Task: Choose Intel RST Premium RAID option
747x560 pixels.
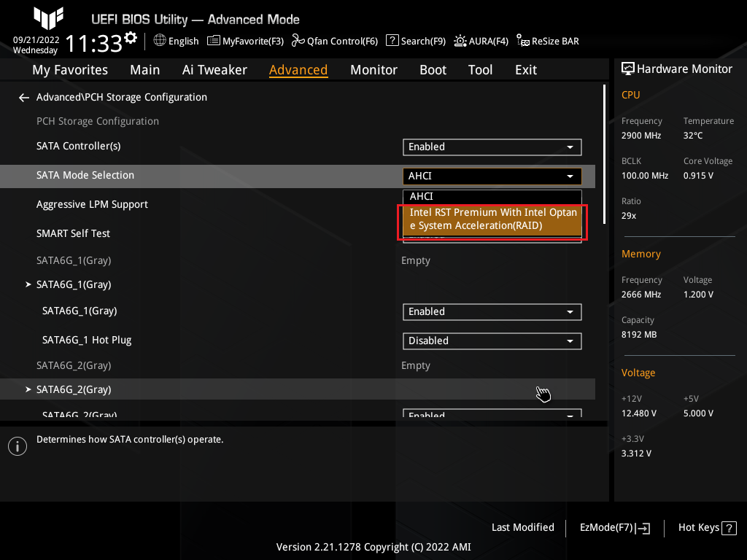Action: (x=492, y=219)
